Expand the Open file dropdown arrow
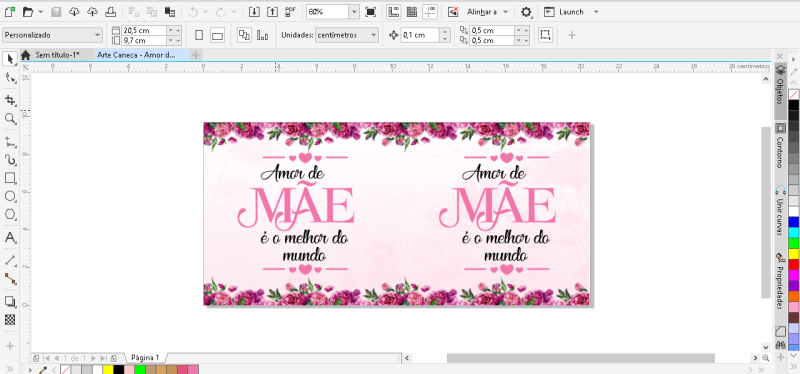 pyautogui.click(x=40, y=12)
